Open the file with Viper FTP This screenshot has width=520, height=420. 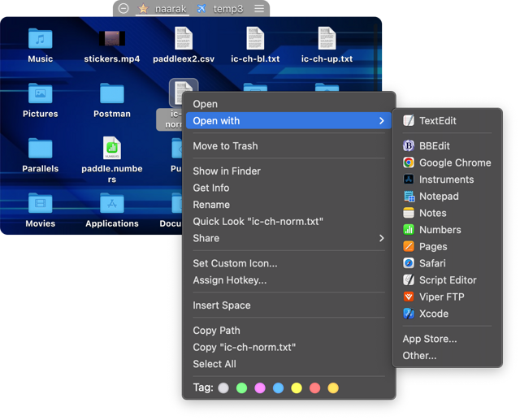pyautogui.click(x=441, y=297)
